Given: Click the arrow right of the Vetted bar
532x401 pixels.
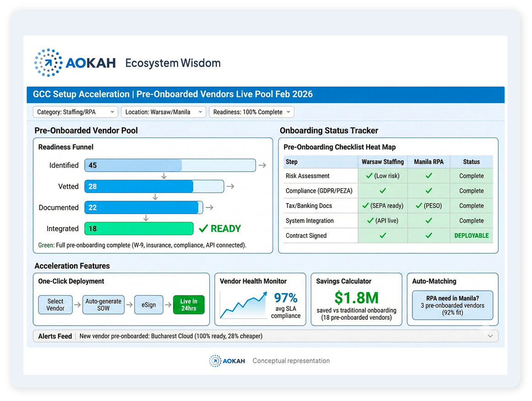Looking at the screenshot, I should [231, 186].
